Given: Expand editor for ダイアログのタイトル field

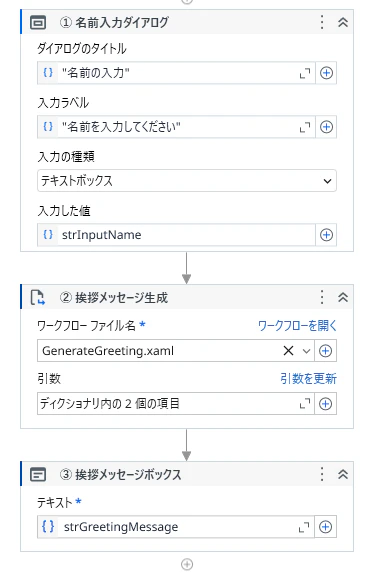Looking at the screenshot, I should pyautogui.click(x=305, y=74).
